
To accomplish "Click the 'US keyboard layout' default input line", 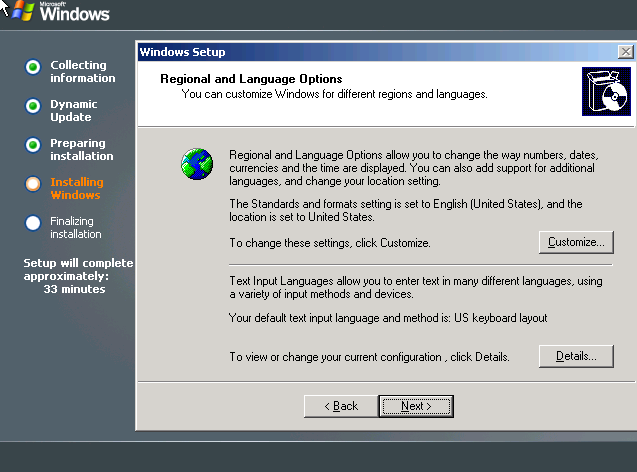I will (x=388, y=318).
